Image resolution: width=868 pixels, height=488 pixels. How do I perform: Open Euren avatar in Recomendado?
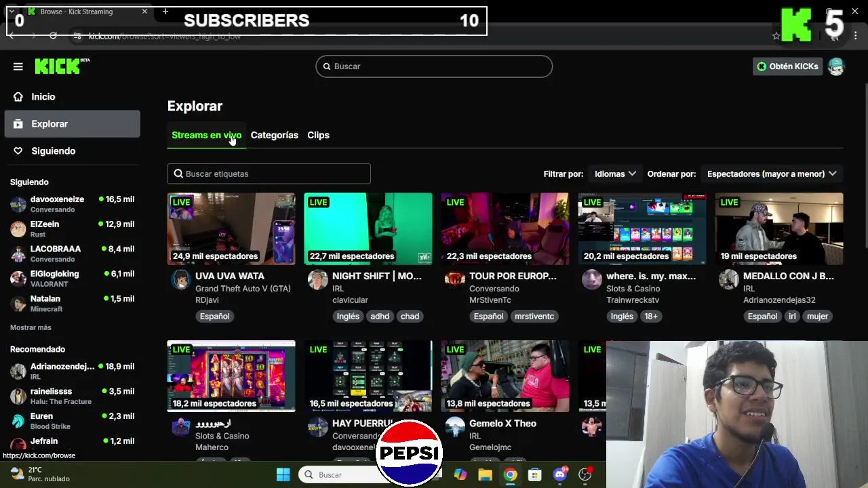click(x=18, y=421)
